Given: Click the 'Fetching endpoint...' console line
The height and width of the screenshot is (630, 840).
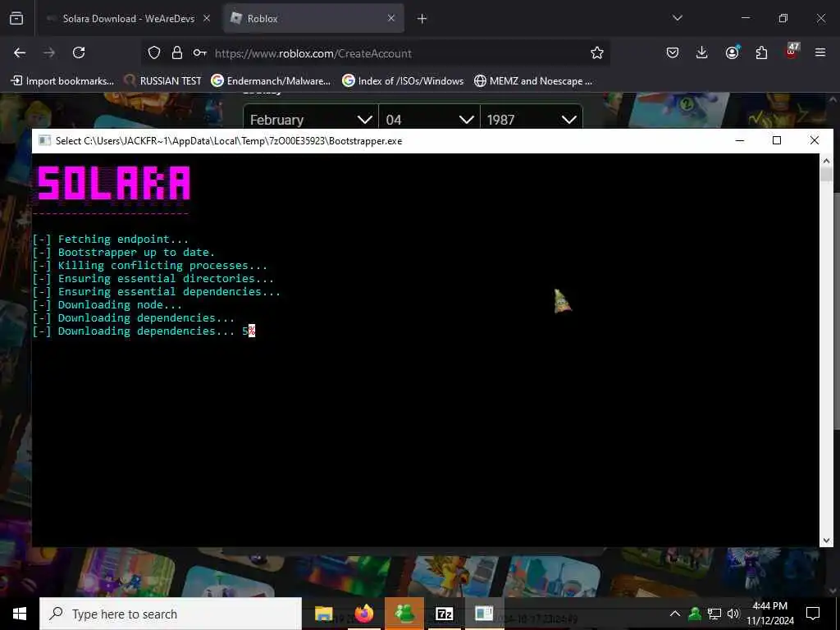Looking at the screenshot, I should click(111, 240).
